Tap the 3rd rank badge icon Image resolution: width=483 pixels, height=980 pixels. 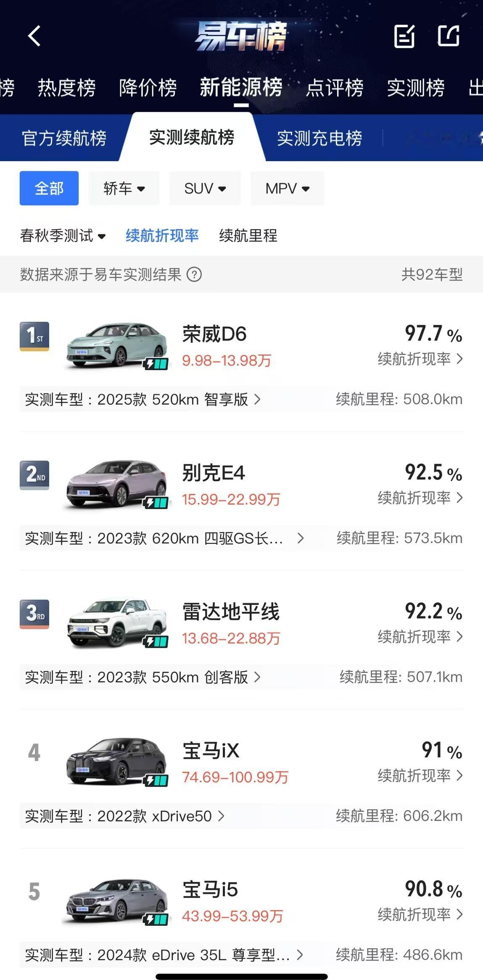coord(34,614)
